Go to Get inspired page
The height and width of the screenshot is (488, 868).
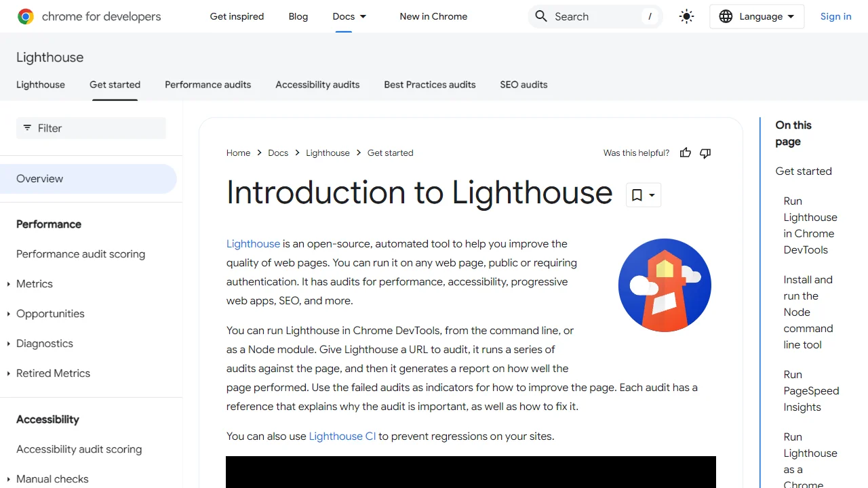[237, 16]
